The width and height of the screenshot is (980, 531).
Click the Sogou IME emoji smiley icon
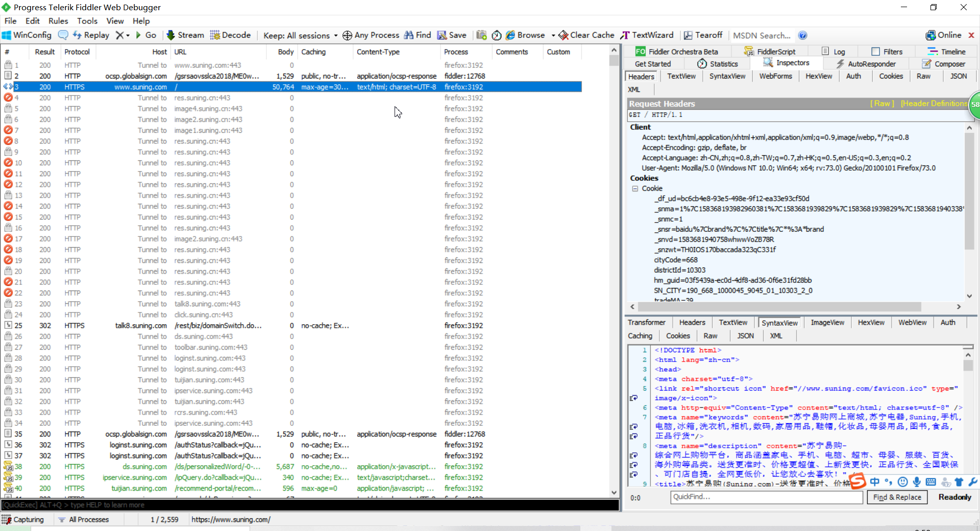[902, 482]
